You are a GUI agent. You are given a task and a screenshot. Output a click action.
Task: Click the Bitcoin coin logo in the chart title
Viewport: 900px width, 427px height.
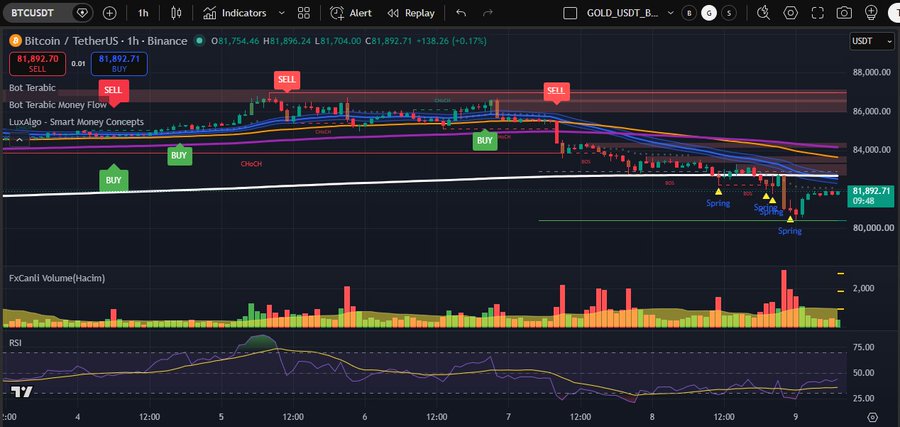click(x=15, y=41)
